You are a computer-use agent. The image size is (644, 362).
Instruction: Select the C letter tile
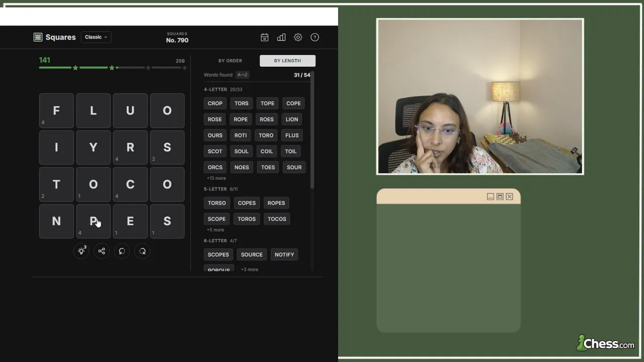point(130,185)
